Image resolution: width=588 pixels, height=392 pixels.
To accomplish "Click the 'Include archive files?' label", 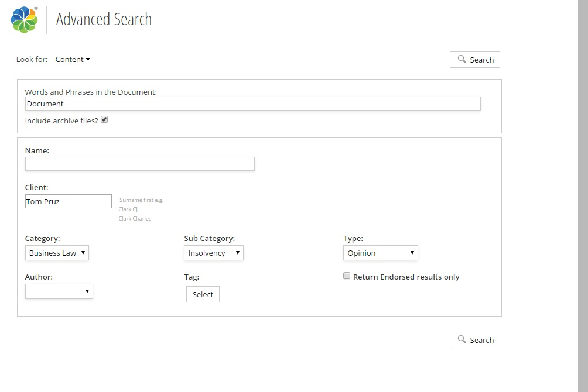I will coord(61,121).
